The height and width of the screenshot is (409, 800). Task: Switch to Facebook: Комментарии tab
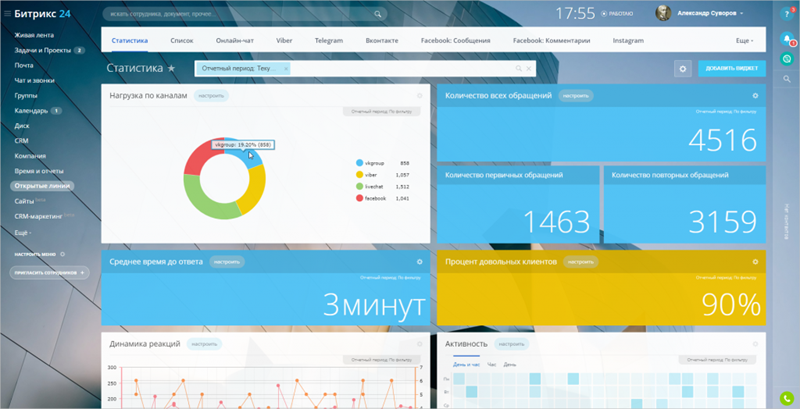coord(552,40)
